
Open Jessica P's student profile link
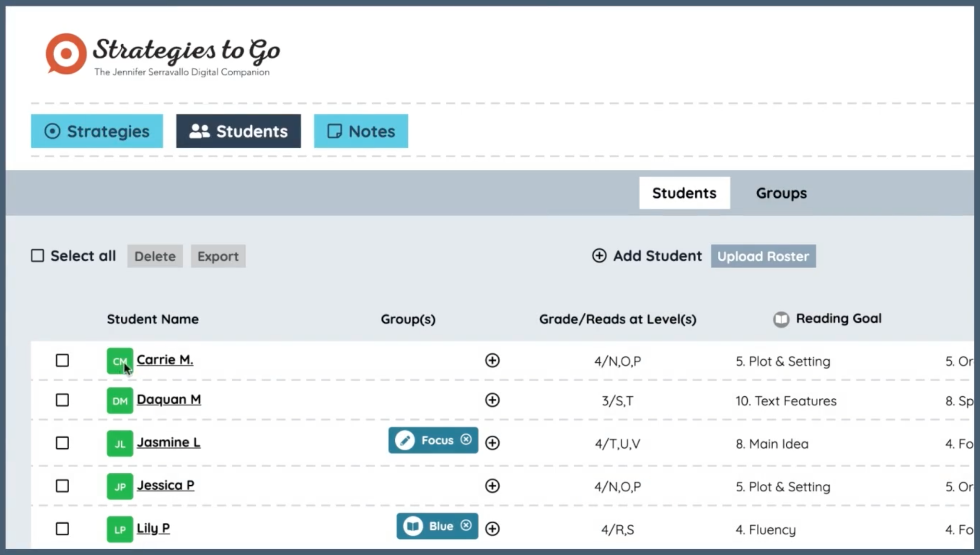[x=165, y=485]
